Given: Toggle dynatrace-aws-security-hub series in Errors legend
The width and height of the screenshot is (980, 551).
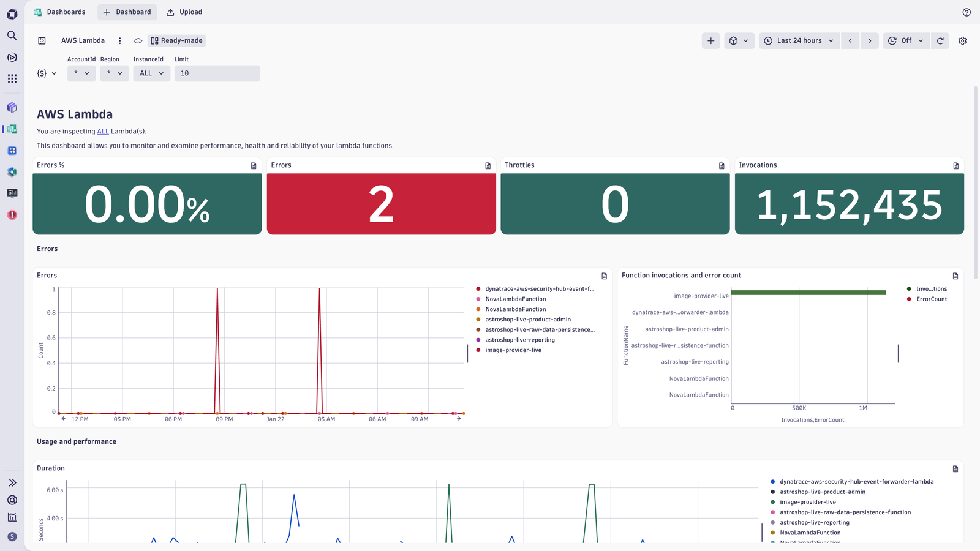Looking at the screenshot, I should [535, 289].
